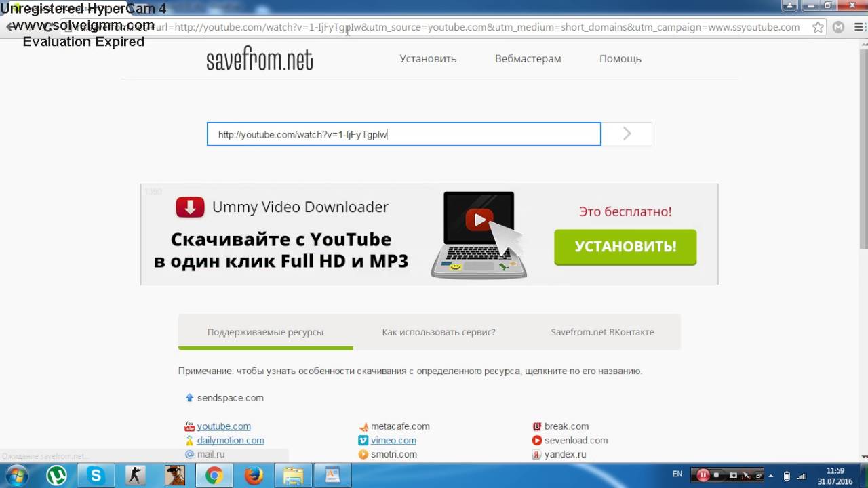Click the battery status tray icon
868x488 pixels.
tap(787, 476)
